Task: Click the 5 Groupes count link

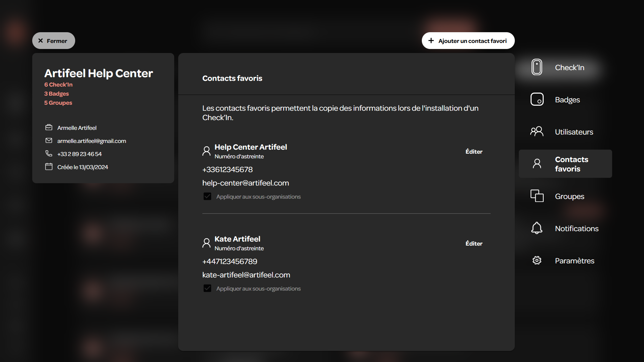Action: pyautogui.click(x=58, y=103)
